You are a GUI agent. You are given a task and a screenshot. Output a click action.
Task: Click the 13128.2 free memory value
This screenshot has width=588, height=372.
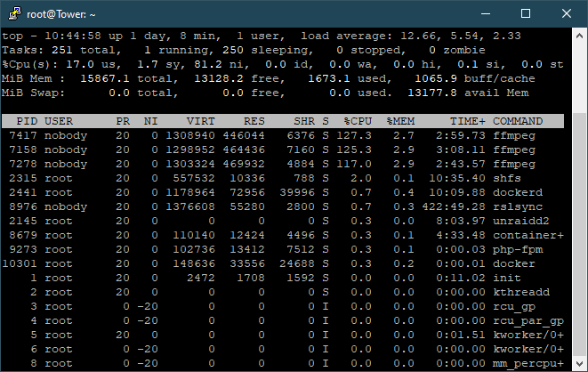point(219,78)
